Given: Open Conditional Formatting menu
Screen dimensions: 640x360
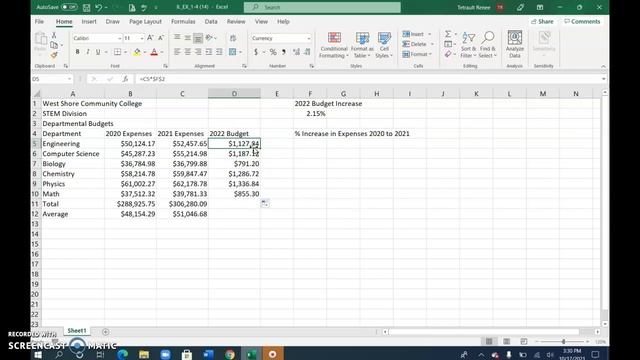Looking at the screenshot, I should click(x=334, y=45).
